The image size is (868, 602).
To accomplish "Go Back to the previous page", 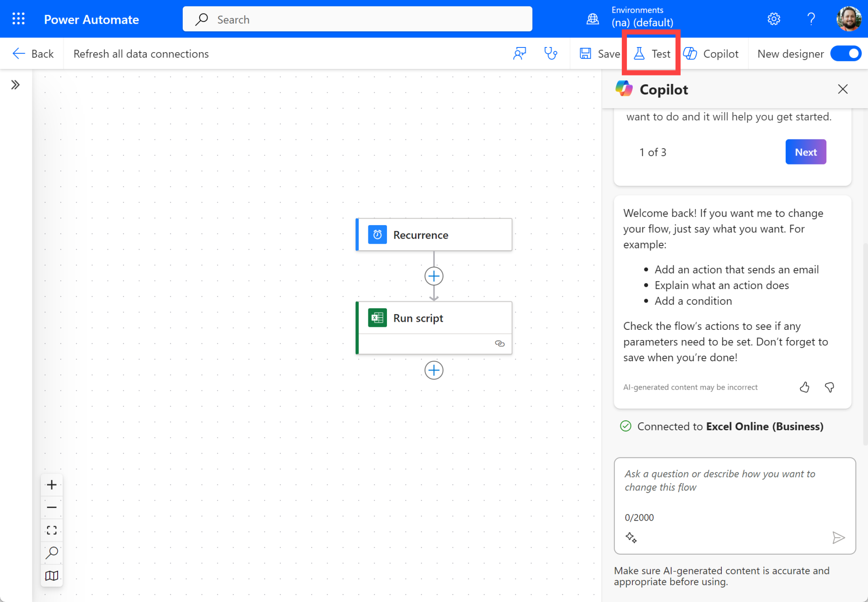I will pos(33,54).
